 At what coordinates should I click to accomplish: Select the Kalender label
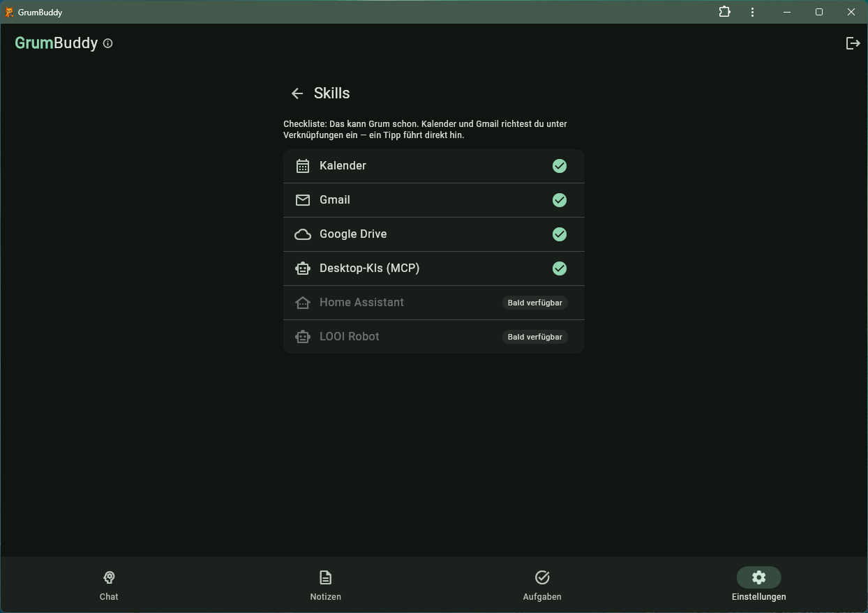[x=343, y=166]
